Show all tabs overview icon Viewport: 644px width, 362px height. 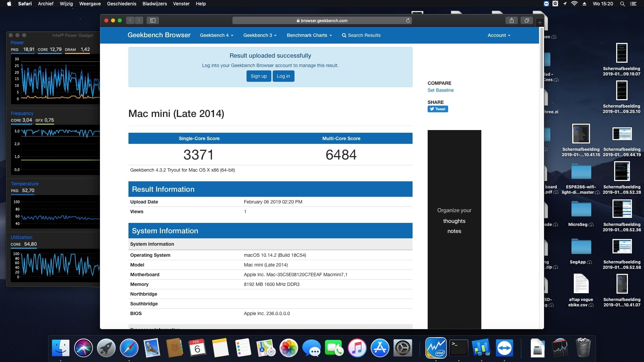click(x=527, y=20)
